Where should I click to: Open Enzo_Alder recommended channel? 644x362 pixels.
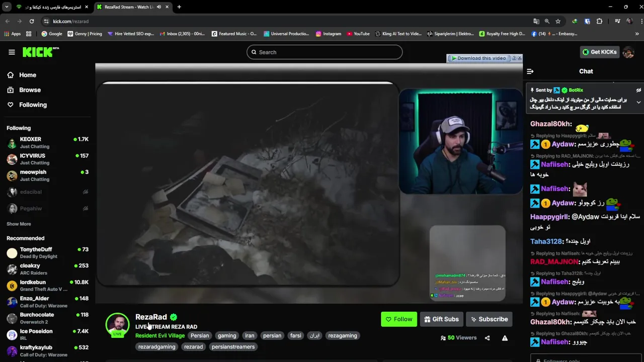click(x=47, y=302)
